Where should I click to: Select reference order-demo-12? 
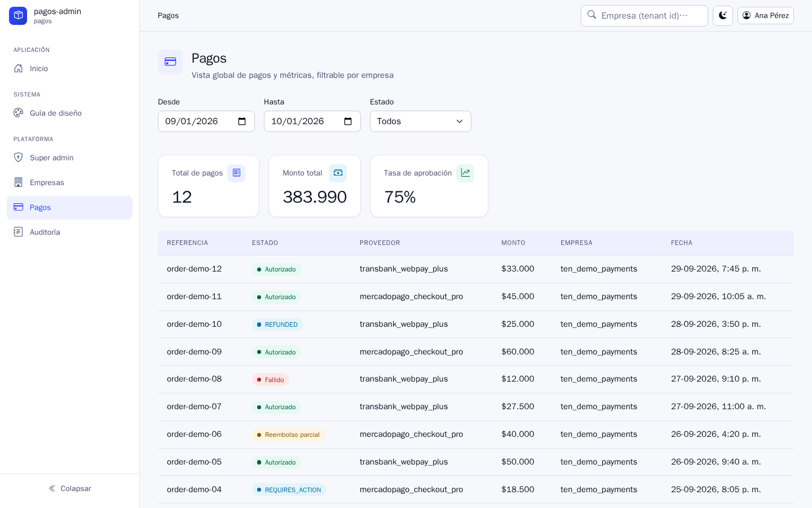coord(195,269)
